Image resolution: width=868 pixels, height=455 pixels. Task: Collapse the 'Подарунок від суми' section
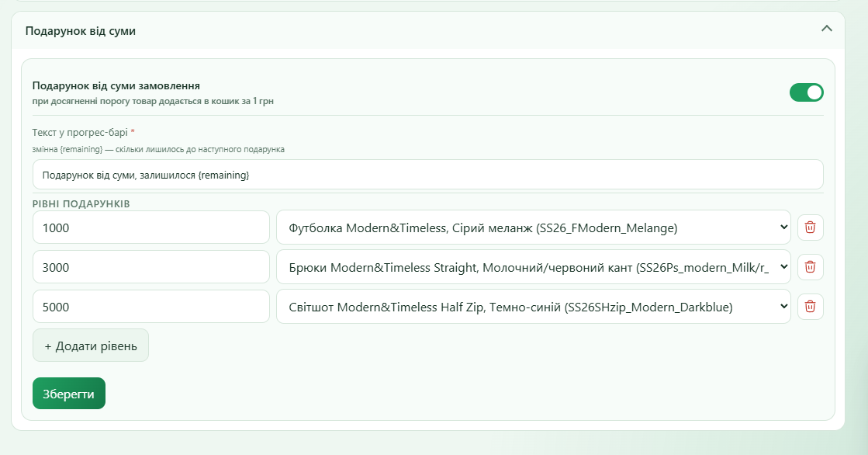click(x=826, y=28)
